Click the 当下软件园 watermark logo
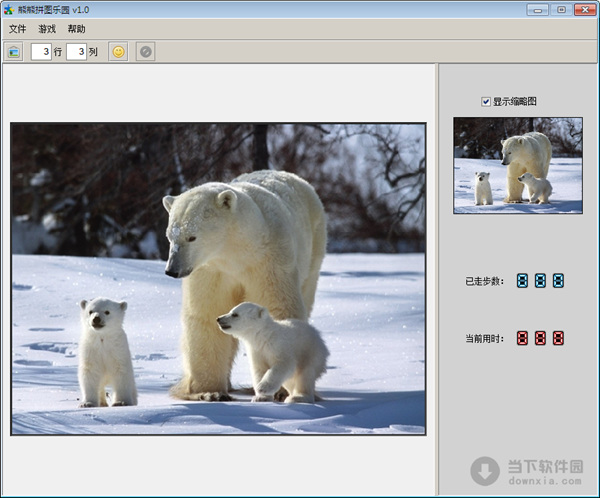This screenshot has width=600, height=498. pyautogui.click(x=528, y=470)
